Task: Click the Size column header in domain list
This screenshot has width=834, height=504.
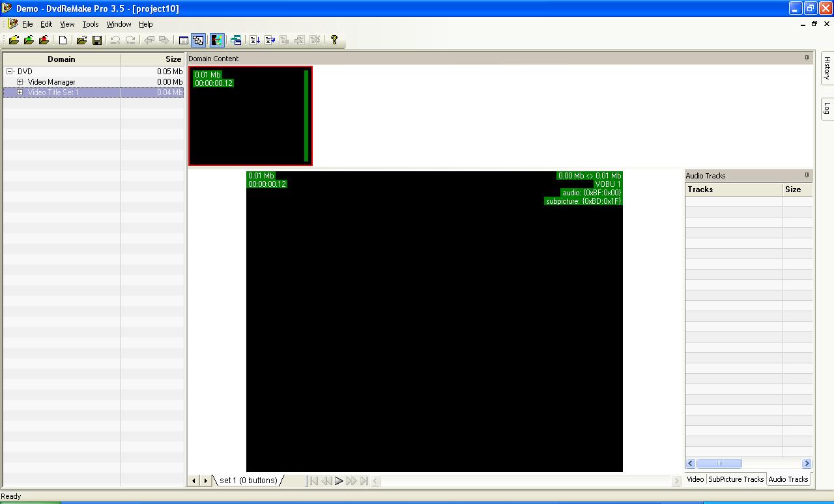Action: click(152, 59)
